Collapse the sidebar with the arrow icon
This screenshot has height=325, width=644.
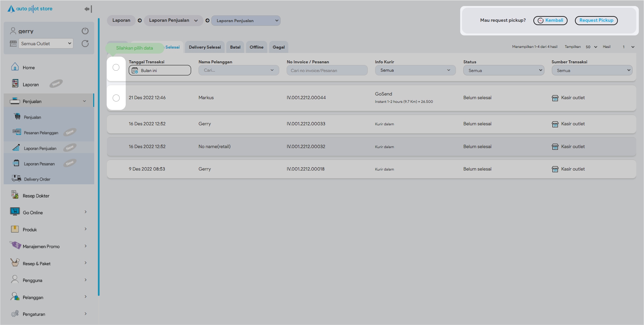tap(88, 9)
